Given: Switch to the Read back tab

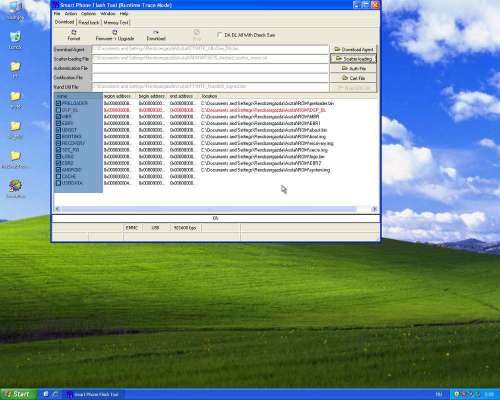Looking at the screenshot, I should click(89, 22).
